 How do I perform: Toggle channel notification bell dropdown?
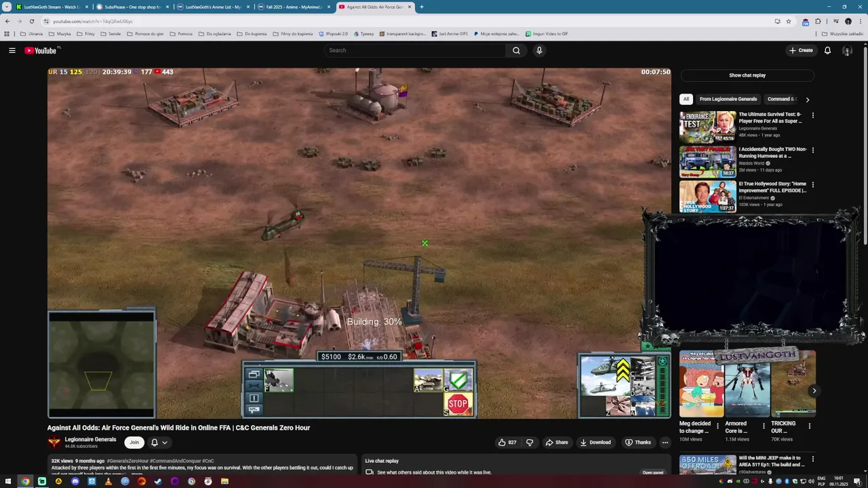(159, 443)
